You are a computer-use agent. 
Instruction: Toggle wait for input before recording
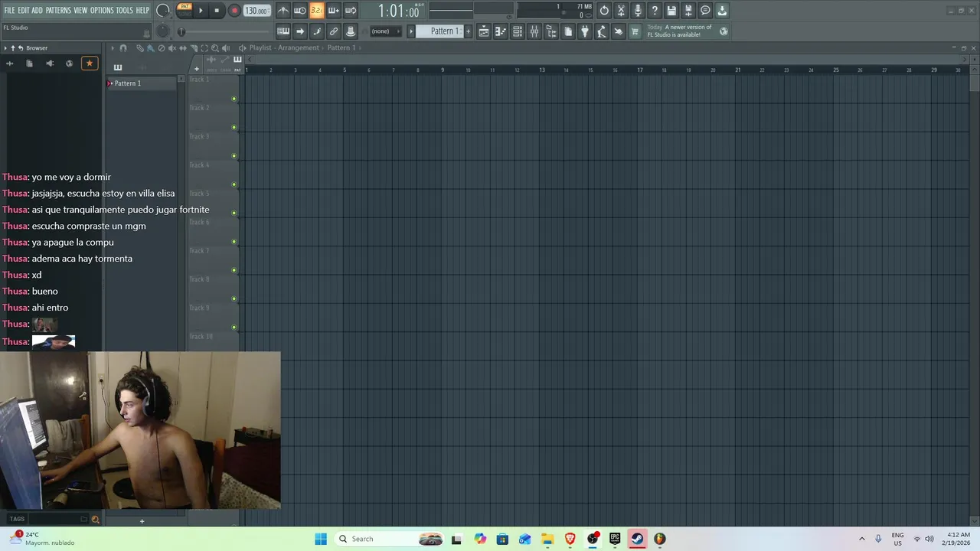(x=300, y=11)
